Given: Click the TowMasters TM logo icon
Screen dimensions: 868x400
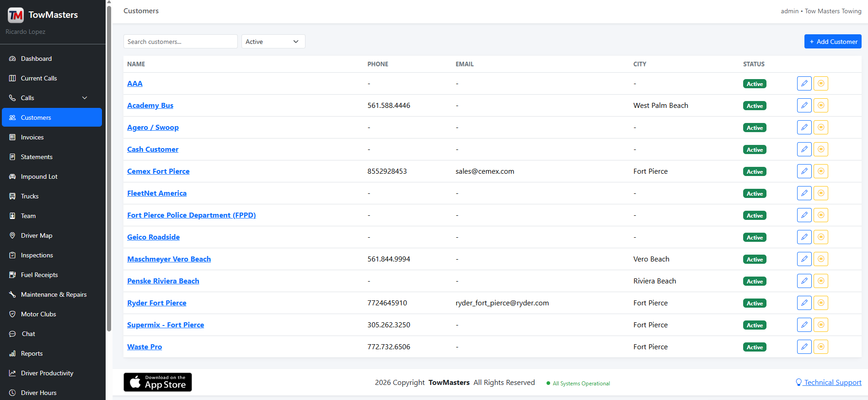Looking at the screenshot, I should coord(16,15).
